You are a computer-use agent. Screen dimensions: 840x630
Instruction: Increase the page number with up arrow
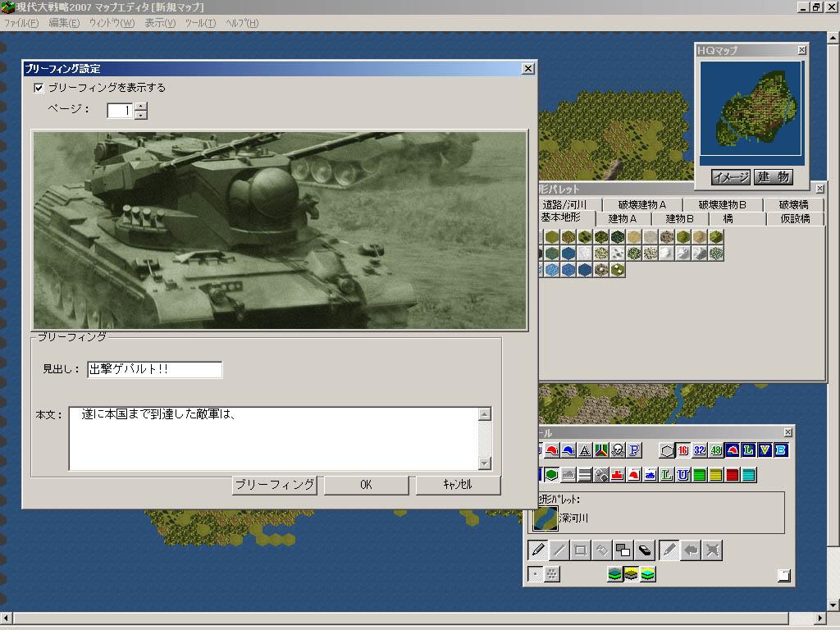[140, 106]
